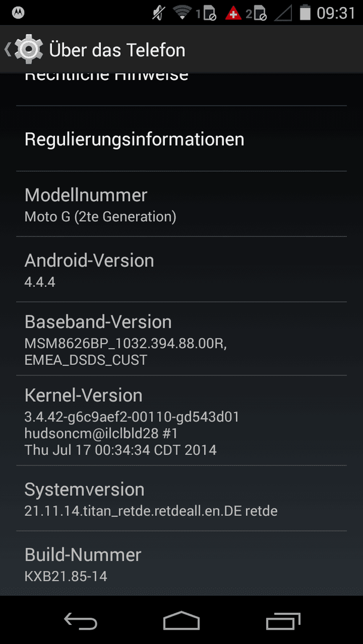Screen dimensions: 363x644
Task: Tap the muted vibrate icon in status bar
Action: 158,13
